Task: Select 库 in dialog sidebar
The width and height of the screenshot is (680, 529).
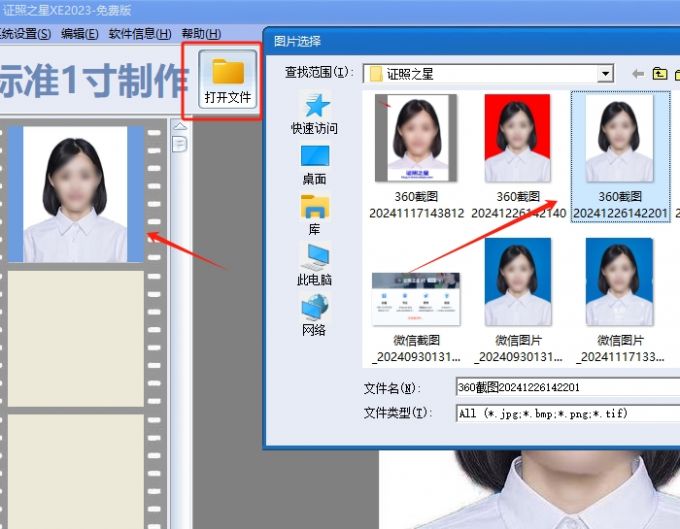Action: click(314, 216)
